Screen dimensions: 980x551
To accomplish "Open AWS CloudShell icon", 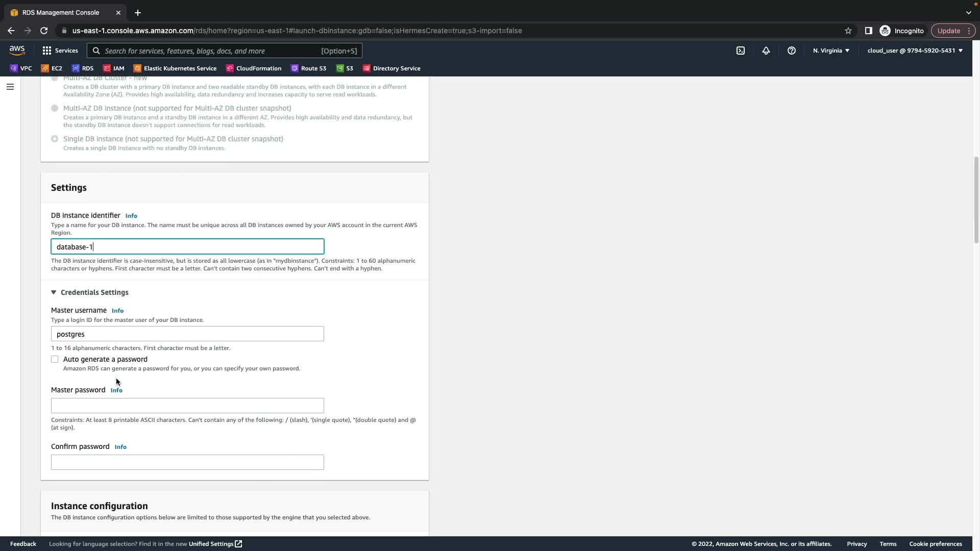I will pyautogui.click(x=740, y=51).
